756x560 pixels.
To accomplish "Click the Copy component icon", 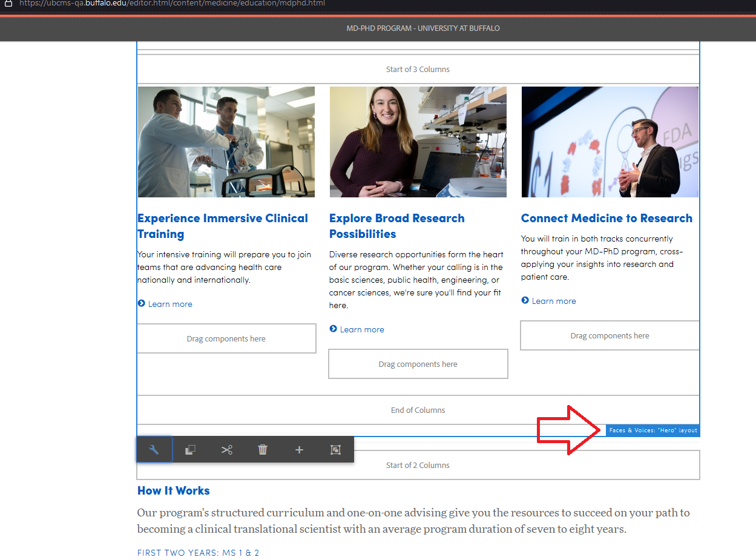I will pos(190,450).
